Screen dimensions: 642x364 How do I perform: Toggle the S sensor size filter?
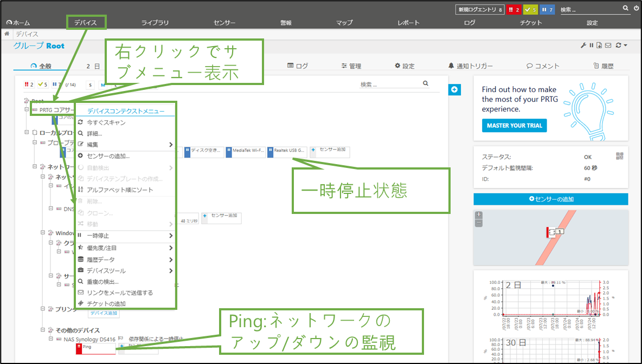[90, 84]
